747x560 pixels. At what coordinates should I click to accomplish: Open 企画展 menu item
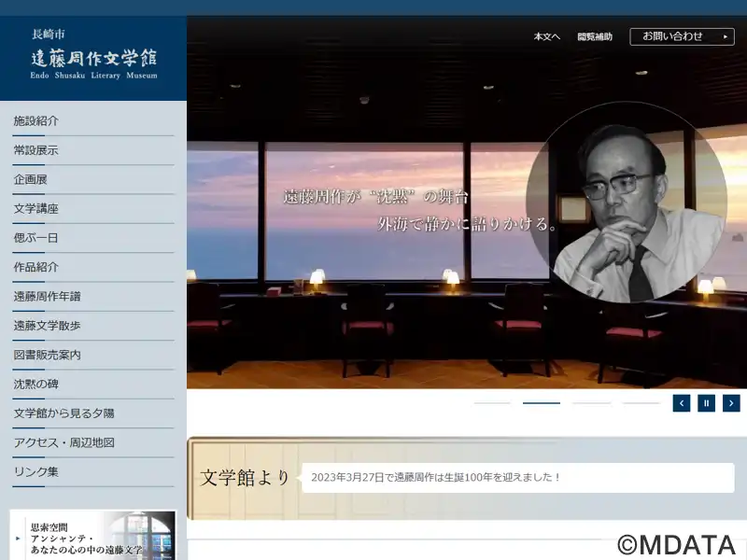point(93,179)
